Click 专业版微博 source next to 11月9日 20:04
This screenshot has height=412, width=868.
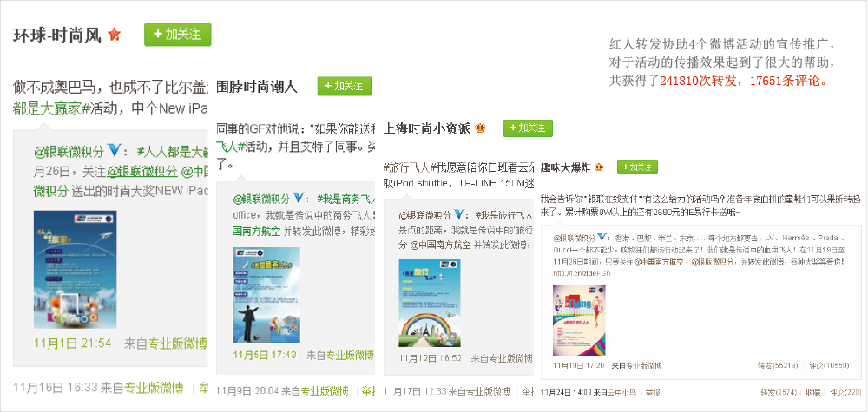[325, 391]
